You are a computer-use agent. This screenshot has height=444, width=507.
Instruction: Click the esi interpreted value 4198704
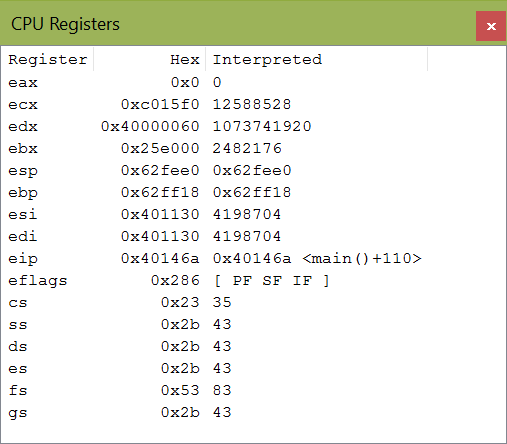pyautogui.click(x=247, y=214)
